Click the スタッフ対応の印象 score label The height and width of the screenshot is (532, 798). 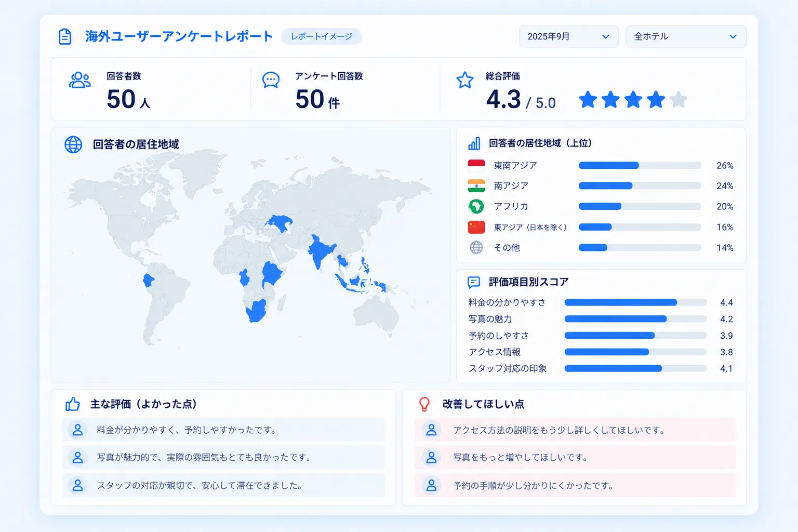pyautogui.click(x=508, y=368)
